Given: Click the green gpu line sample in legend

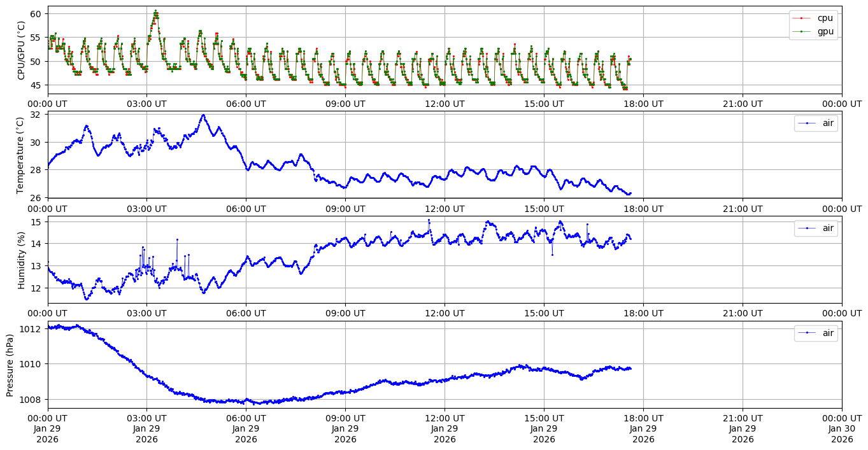Looking at the screenshot, I should [802, 31].
